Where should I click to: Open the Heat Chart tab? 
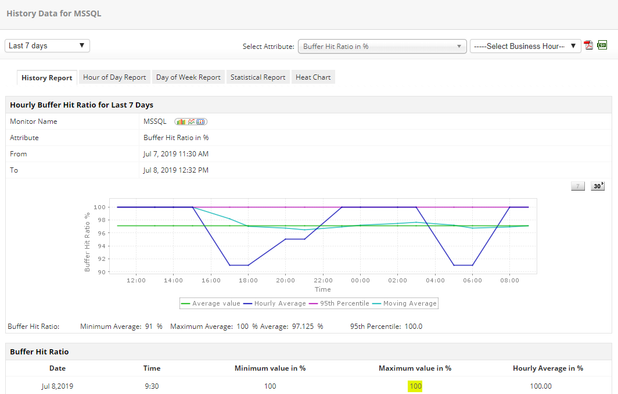click(x=313, y=77)
